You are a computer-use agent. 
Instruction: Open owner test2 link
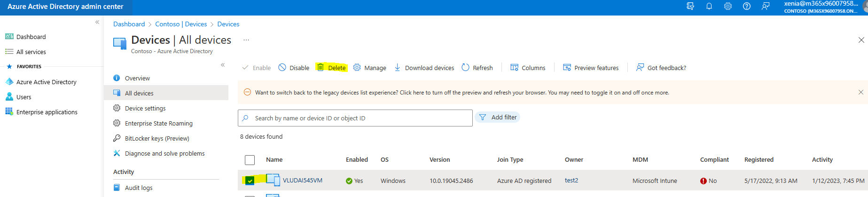(x=571, y=181)
